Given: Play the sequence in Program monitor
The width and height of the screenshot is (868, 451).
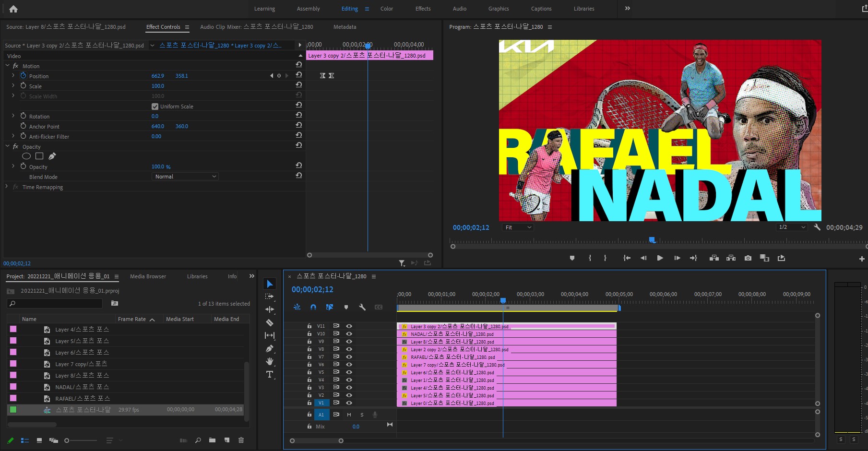Looking at the screenshot, I should 660,258.
